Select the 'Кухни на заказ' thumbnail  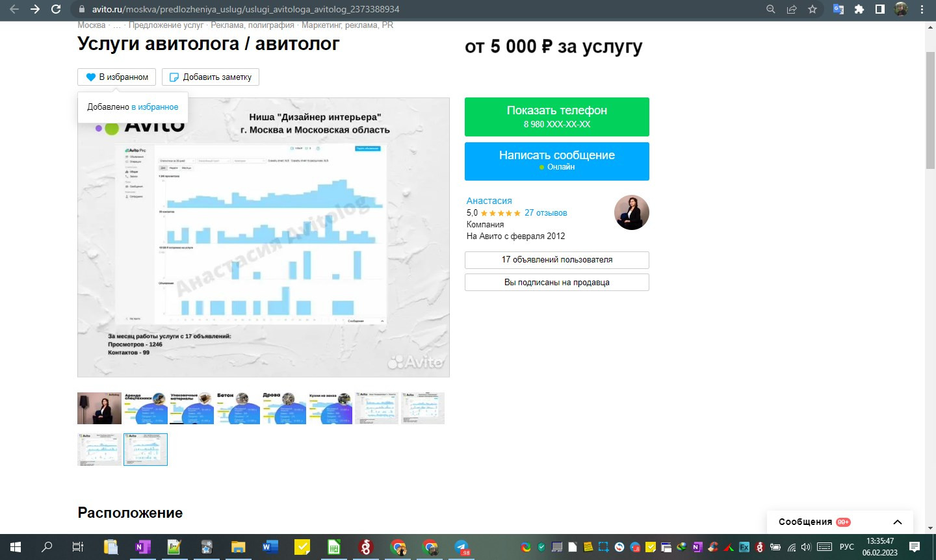(x=330, y=408)
